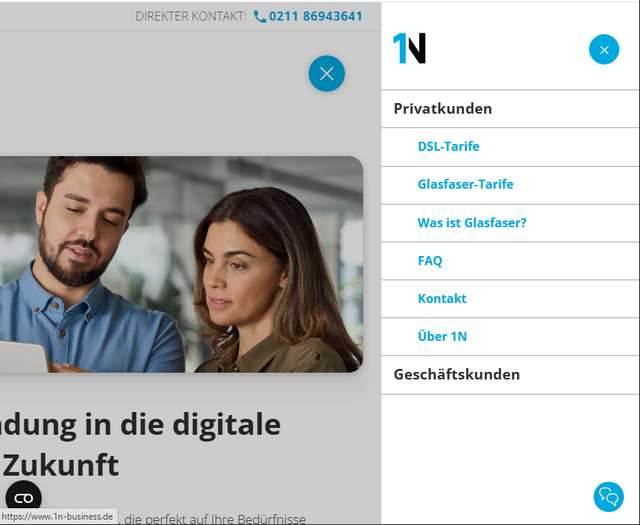Open the DSL-Tarife page
The width and height of the screenshot is (640, 525).
coord(448,146)
